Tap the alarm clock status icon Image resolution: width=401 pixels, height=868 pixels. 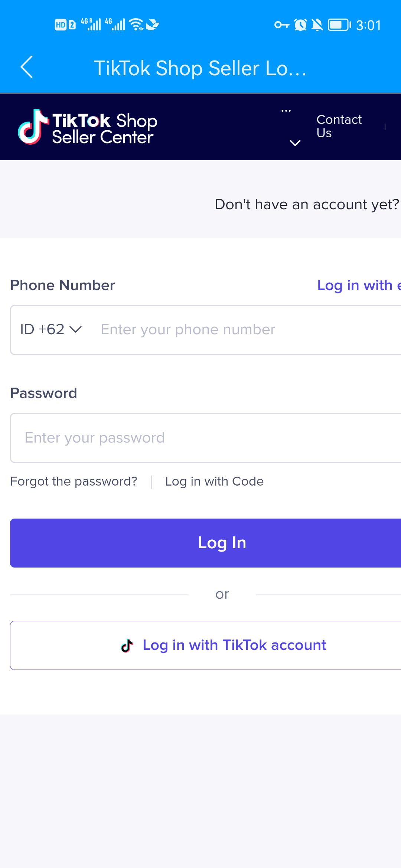tap(300, 25)
